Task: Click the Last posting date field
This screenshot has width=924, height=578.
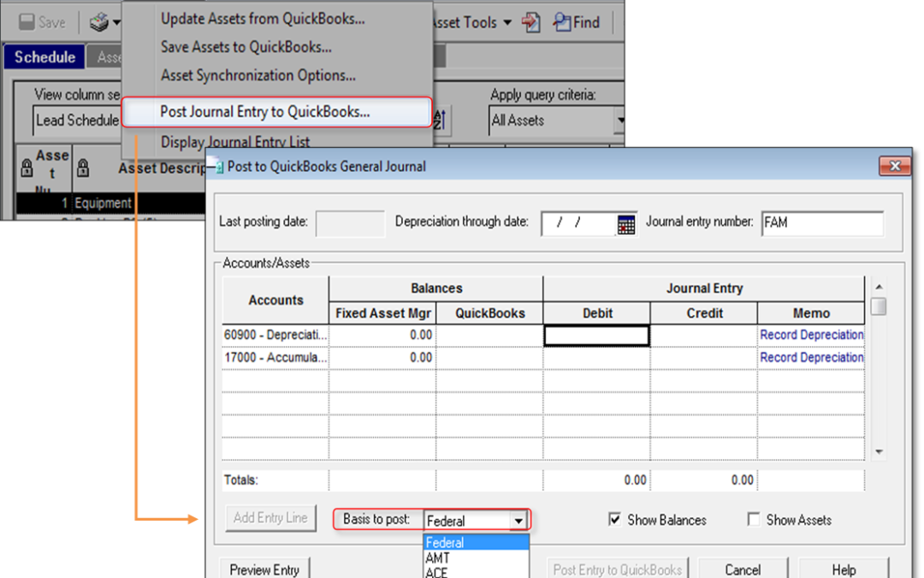Action: coord(350,224)
